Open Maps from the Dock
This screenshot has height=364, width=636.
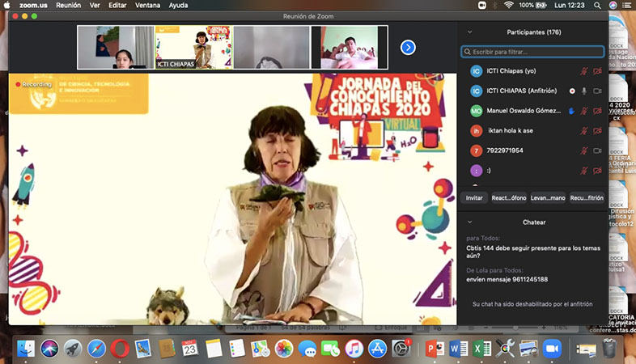tap(260, 349)
